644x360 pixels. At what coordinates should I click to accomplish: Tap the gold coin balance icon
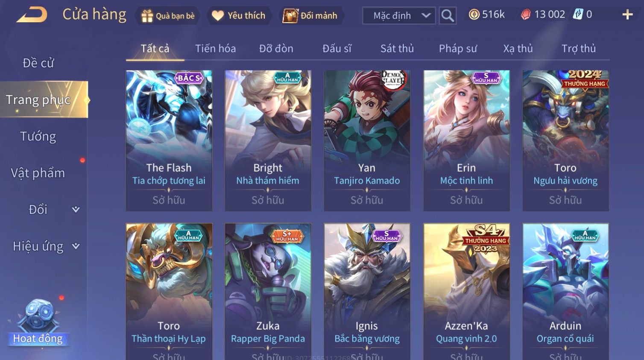click(474, 15)
